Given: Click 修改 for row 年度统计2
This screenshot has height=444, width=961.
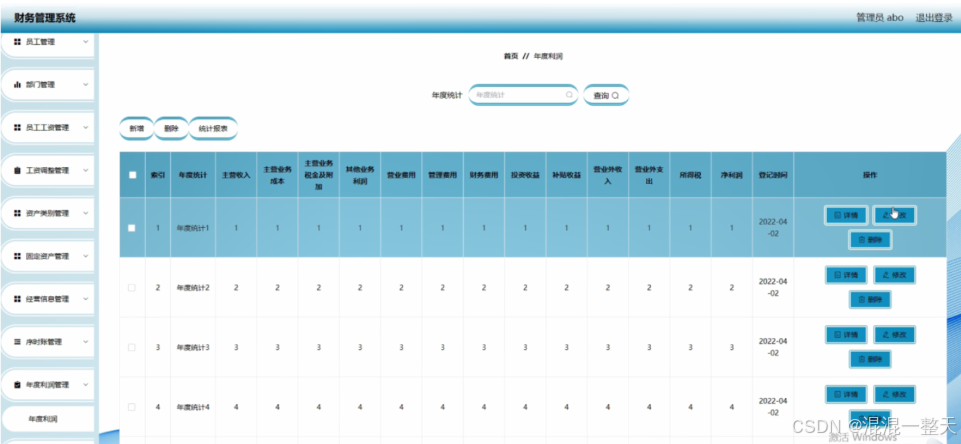Looking at the screenshot, I should [x=894, y=275].
